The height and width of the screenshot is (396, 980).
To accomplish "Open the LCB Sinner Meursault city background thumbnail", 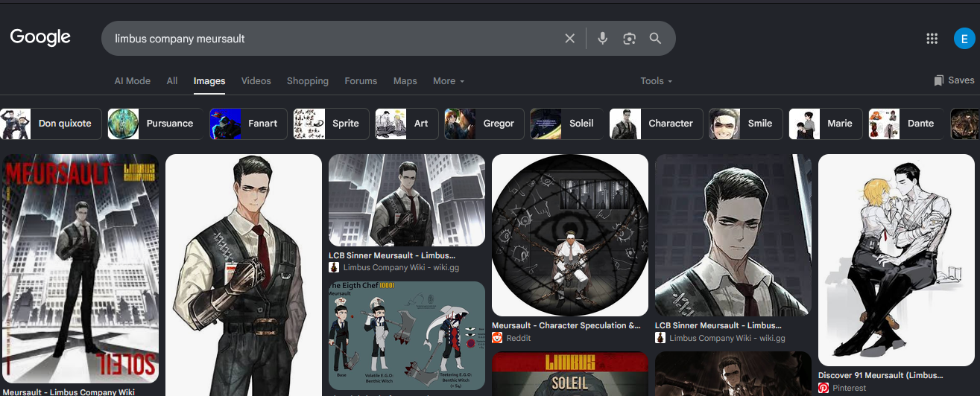I will 407,200.
